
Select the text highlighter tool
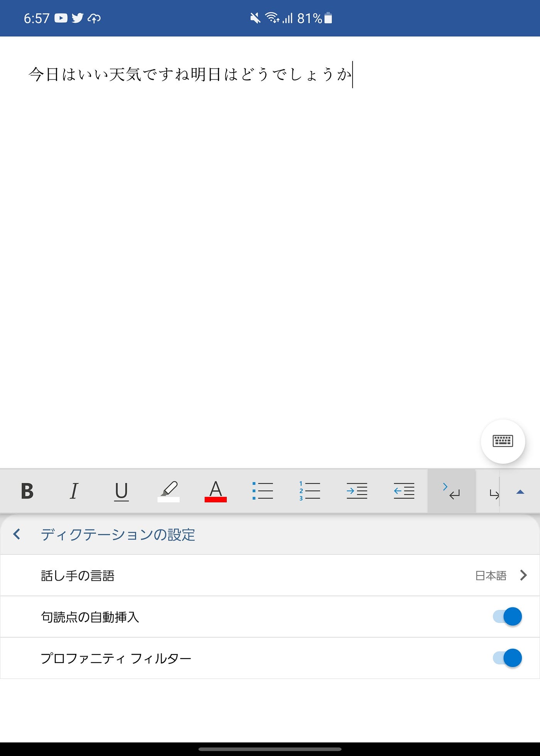pos(169,492)
